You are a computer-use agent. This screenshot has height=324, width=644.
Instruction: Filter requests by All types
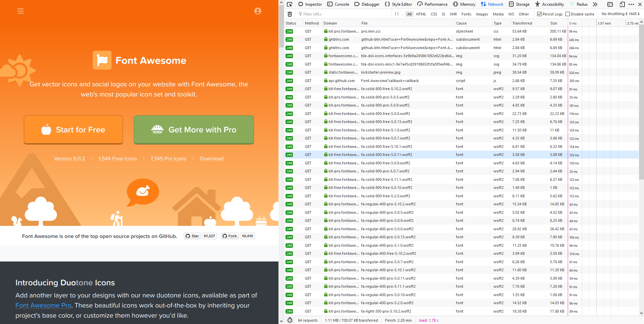tap(409, 14)
